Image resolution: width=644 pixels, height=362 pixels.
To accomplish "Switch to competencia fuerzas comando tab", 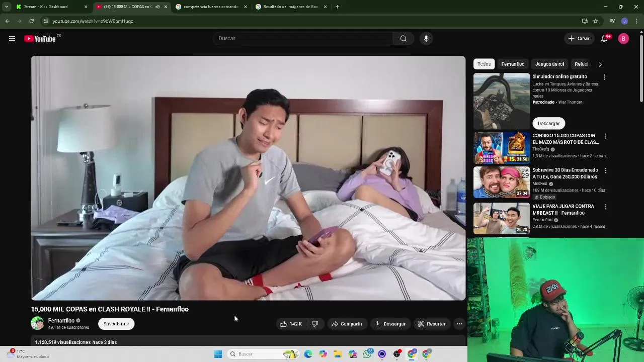I will [211, 7].
